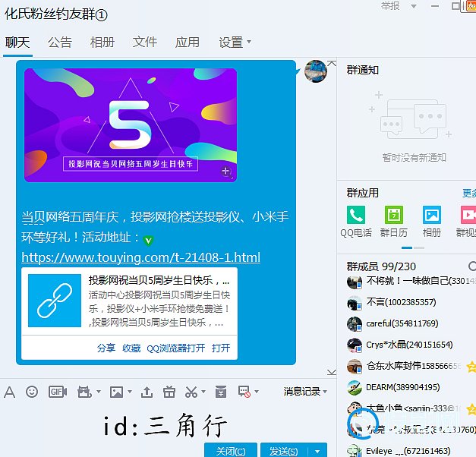The height and width of the screenshot is (457, 476).
Task: Switch to the 公告 tab
Action: pyautogui.click(x=60, y=43)
